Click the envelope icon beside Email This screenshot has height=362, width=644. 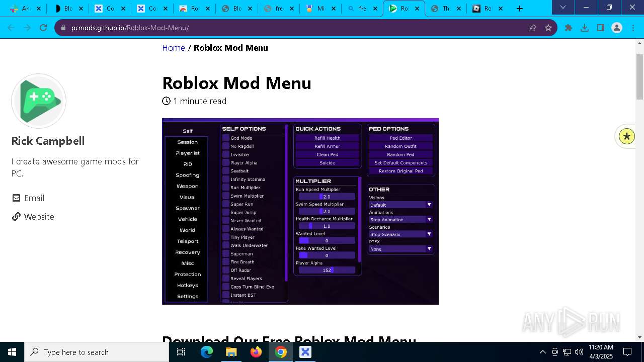tap(17, 198)
